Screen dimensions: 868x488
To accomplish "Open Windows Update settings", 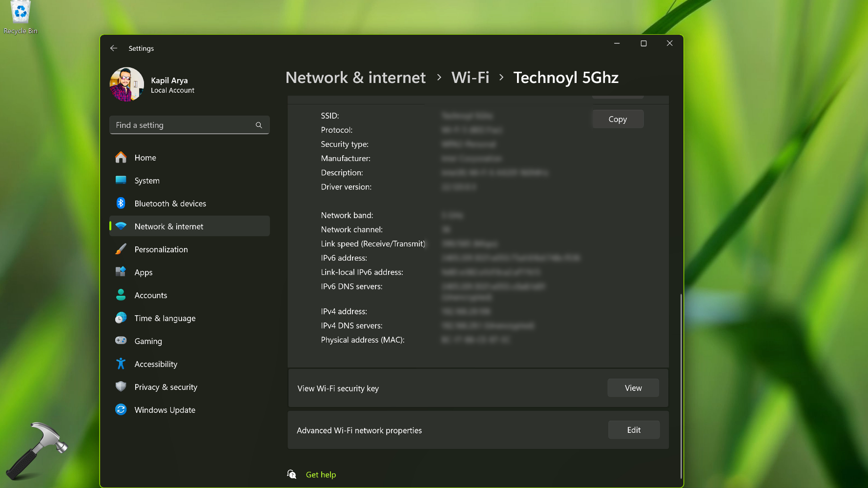I will (x=165, y=409).
